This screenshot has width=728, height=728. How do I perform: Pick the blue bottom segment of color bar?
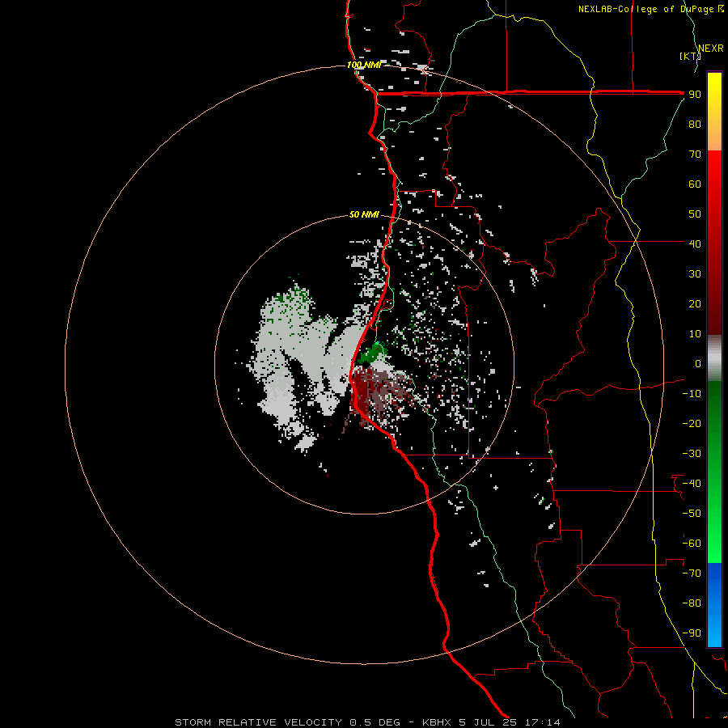pos(714,604)
